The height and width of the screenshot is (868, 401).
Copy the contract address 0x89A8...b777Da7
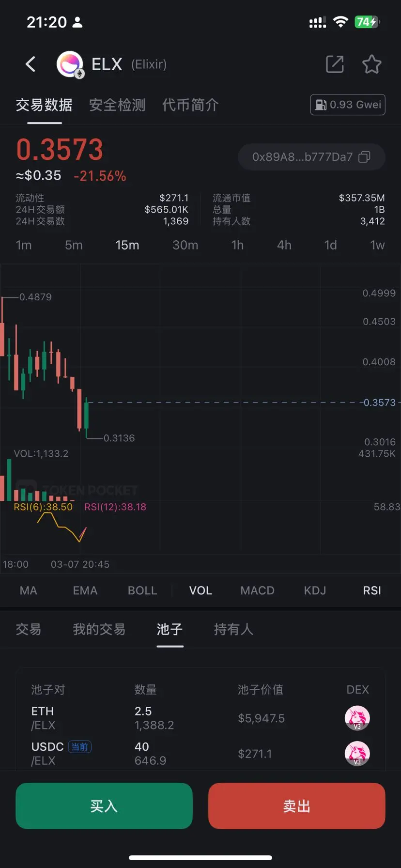(x=312, y=157)
